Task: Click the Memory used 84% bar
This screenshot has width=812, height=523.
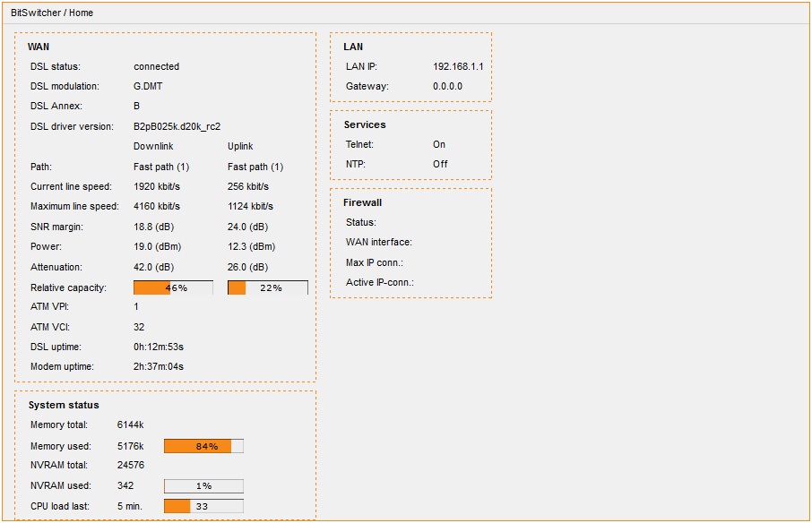Action: (203, 446)
